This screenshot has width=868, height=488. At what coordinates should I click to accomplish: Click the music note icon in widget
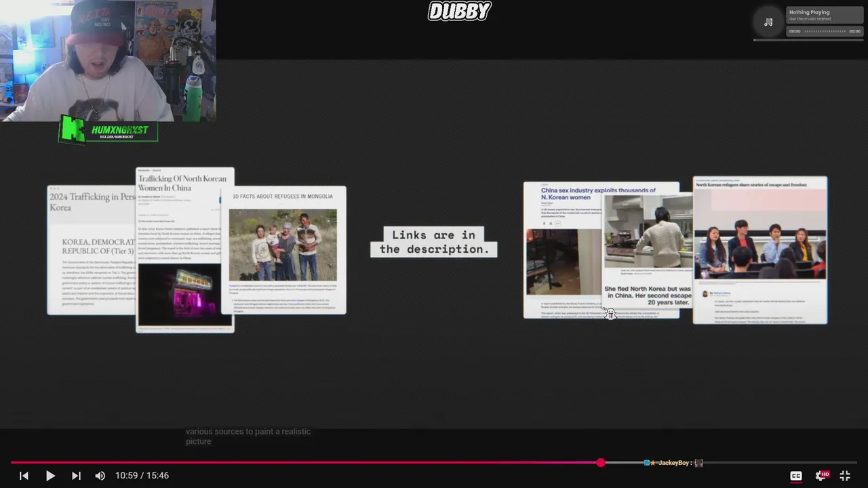point(768,22)
